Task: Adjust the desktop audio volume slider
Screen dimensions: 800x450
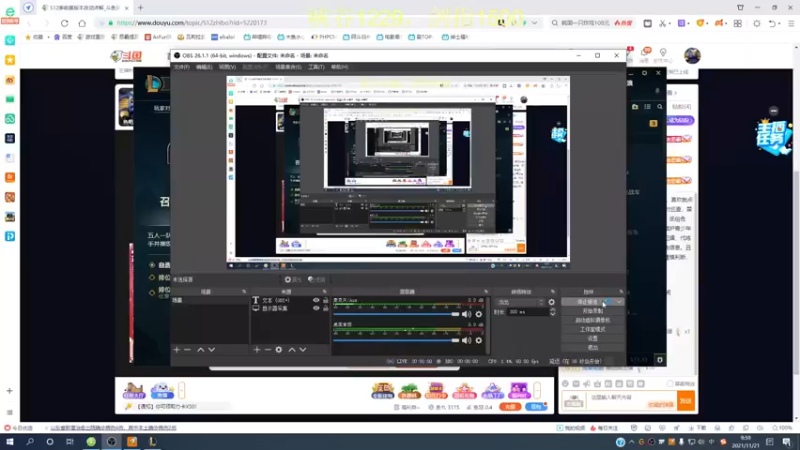Action: click(396, 340)
